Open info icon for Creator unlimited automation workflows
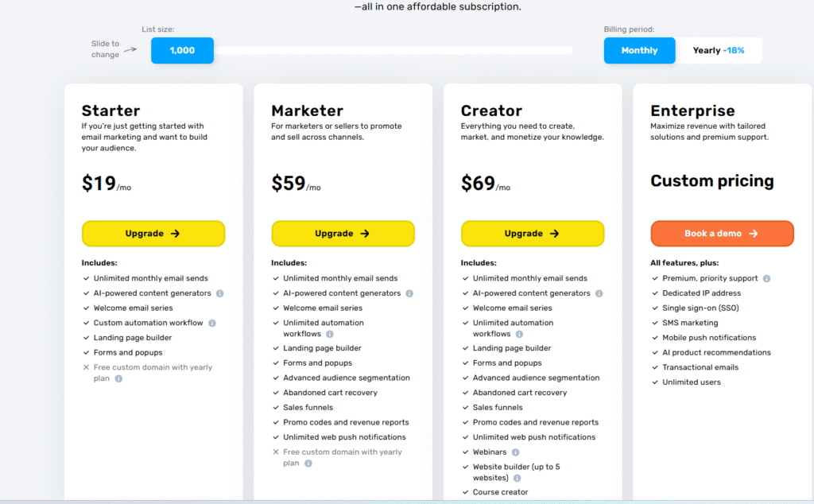 pos(519,334)
